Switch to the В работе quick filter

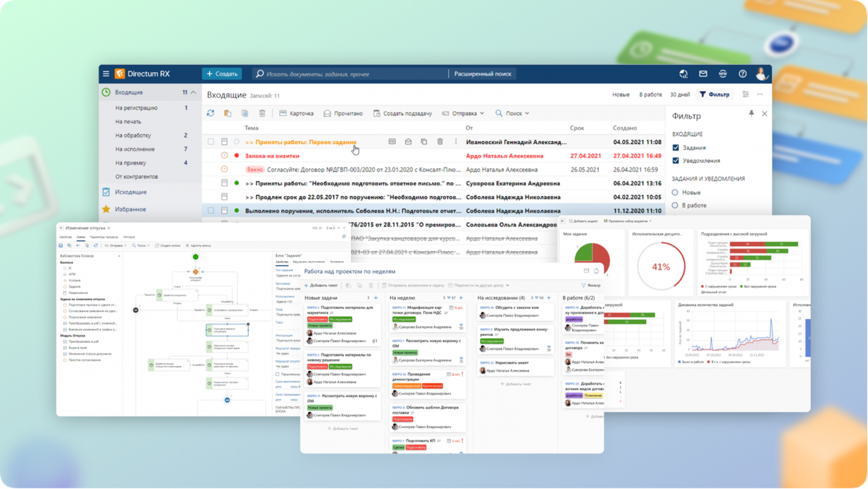(650, 94)
